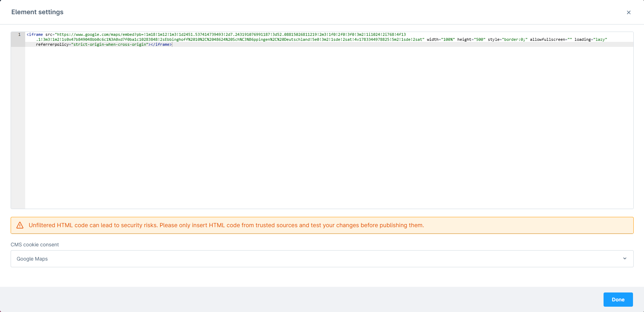The height and width of the screenshot is (312, 644).
Task: Expand the CMS cookie consent chevron
Action: coord(625,258)
